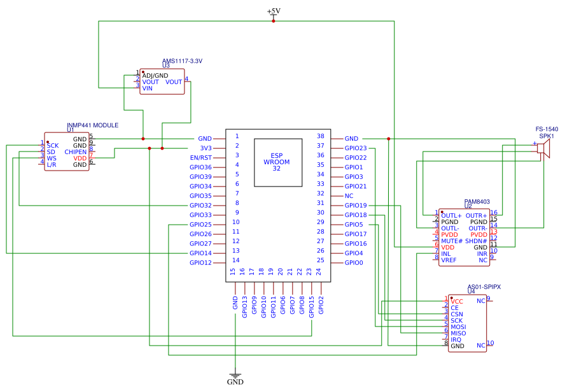Select the FS-1540 speaker symbol

pyautogui.click(x=543, y=150)
